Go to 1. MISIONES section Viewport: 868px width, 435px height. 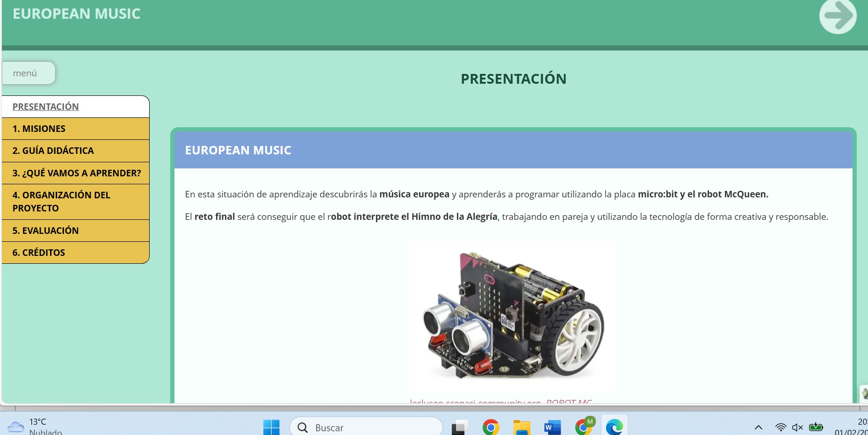39,129
